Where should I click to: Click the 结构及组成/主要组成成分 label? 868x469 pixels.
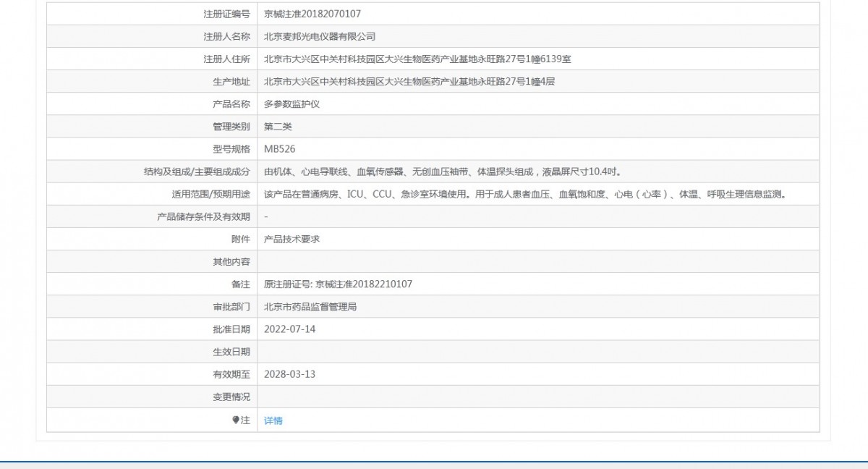tap(197, 172)
